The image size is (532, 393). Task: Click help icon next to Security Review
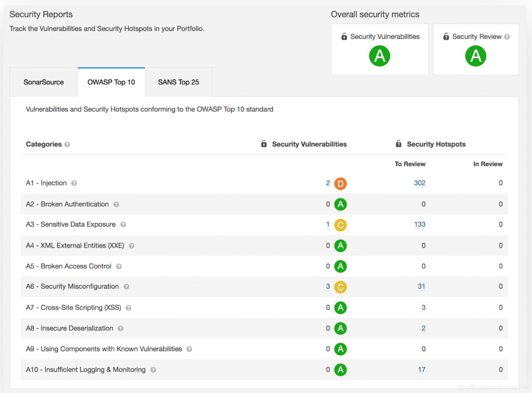click(x=507, y=37)
